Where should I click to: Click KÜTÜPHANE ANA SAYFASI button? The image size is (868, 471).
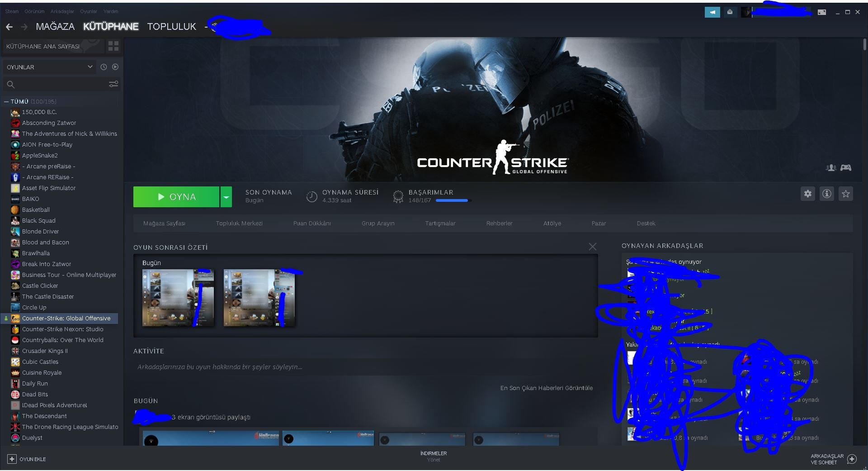[53, 46]
